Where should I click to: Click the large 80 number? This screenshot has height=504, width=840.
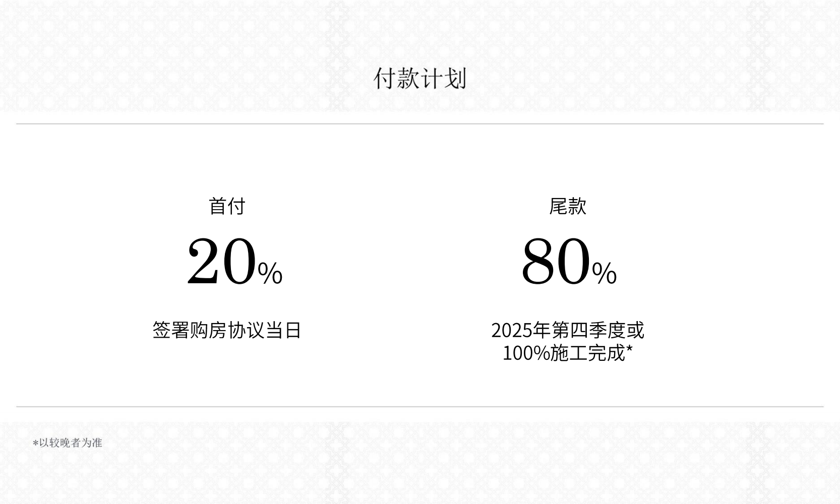(x=556, y=262)
